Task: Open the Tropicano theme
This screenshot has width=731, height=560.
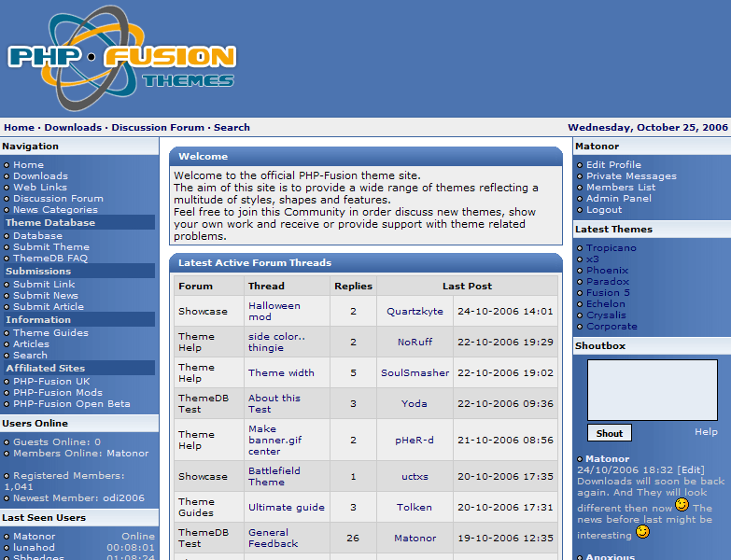Action: coord(612,248)
